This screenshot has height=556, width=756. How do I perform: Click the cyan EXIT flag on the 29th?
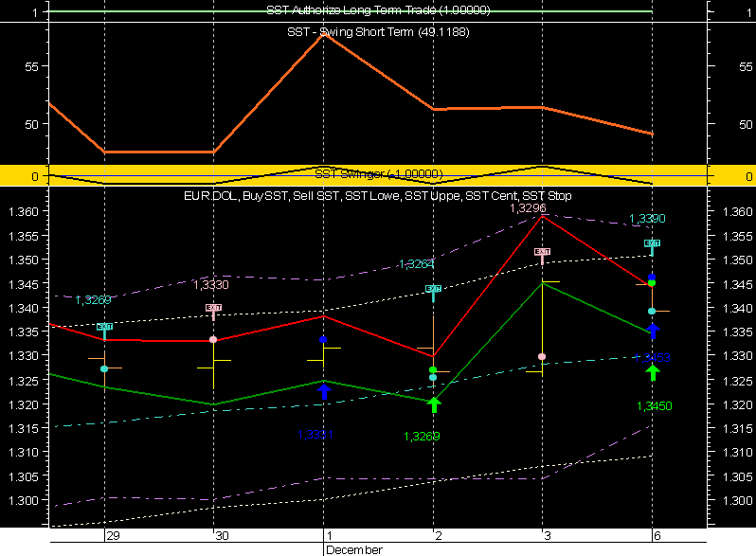tap(104, 330)
